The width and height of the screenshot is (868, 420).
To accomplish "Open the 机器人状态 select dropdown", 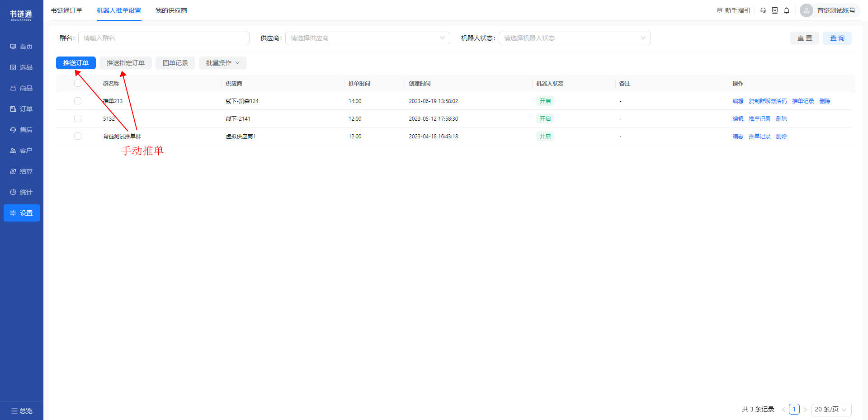I will coord(575,38).
